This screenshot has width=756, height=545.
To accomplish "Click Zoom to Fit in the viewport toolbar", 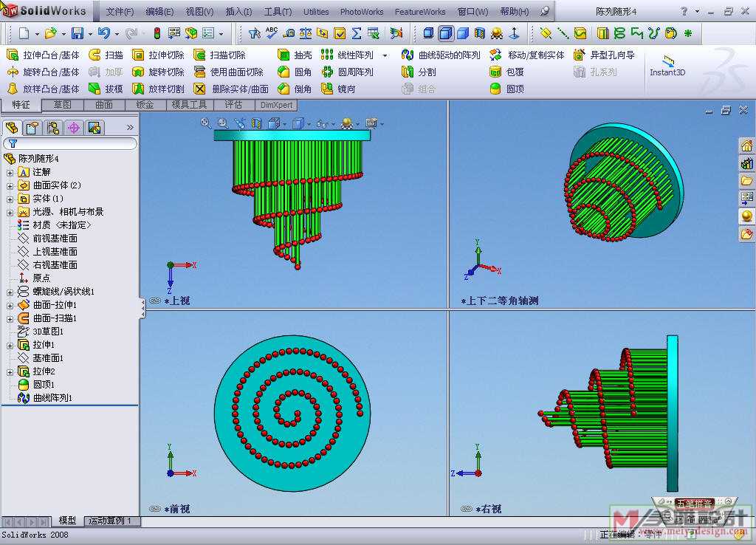I will pos(206,123).
